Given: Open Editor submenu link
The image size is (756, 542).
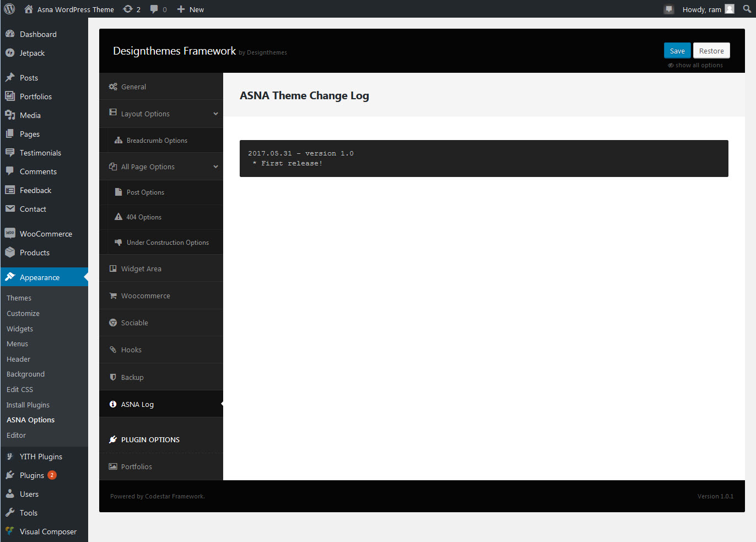Looking at the screenshot, I should click(x=16, y=435).
